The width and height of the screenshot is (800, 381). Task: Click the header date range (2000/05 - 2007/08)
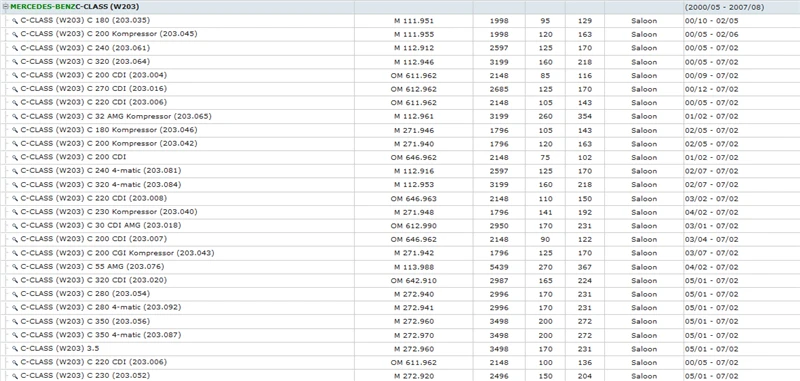(724, 7)
